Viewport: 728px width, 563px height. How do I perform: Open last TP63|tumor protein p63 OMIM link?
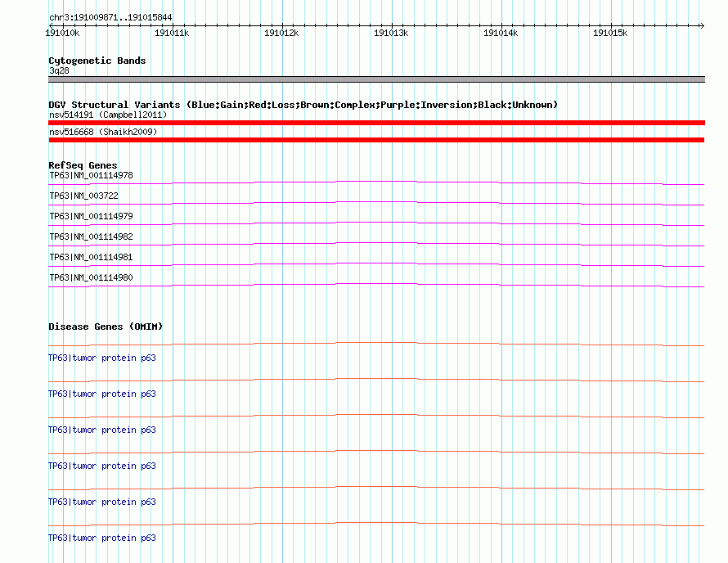(x=102, y=538)
